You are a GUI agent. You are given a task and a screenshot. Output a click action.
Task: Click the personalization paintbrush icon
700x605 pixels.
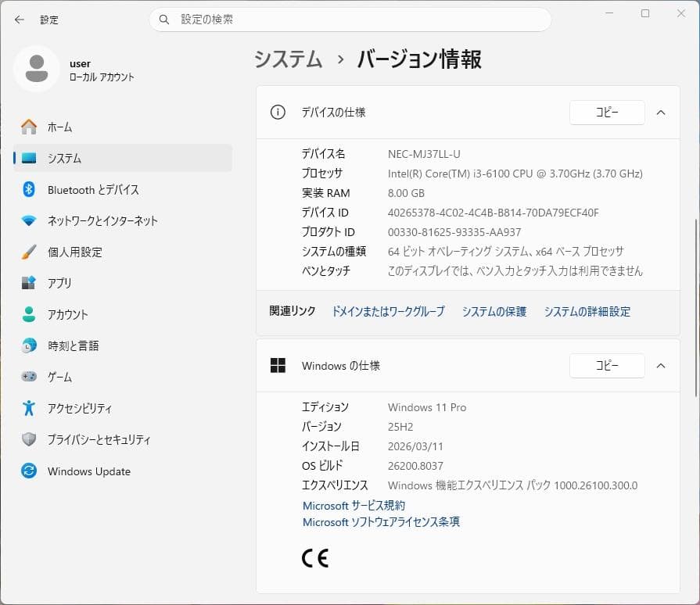coord(29,252)
